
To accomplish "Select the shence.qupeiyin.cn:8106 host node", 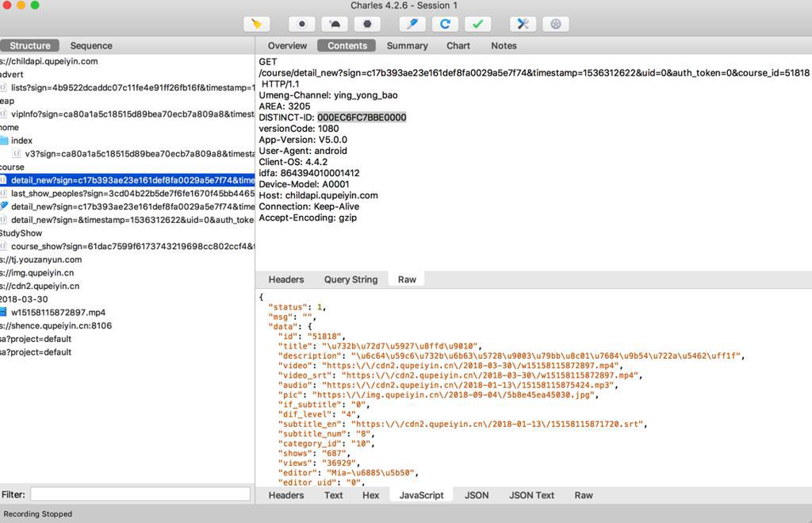I will (x=56, y=325).
